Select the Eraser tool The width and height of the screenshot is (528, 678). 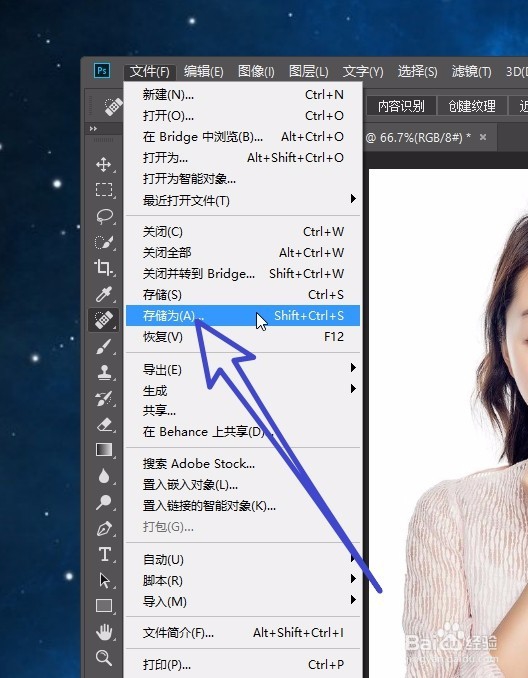tap(103, 424)
